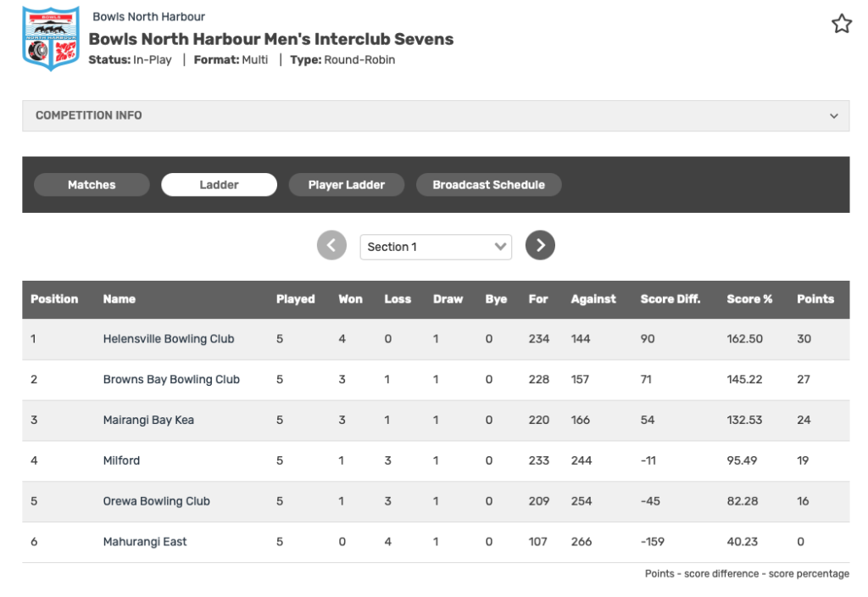Click Orewa's score difference -45
Image resolution: width=868 pixels, height=597 pixels.
650,501
